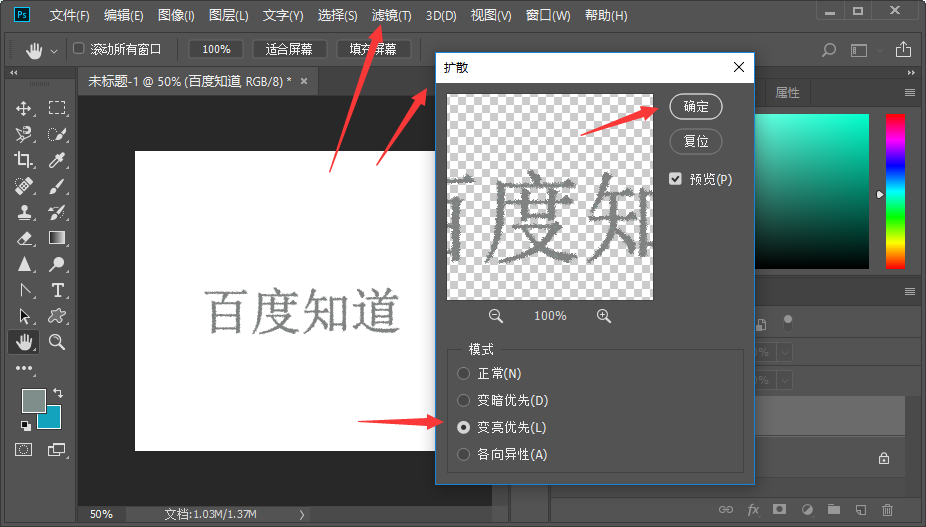The height and width of the screenshot is (527, 926).
Task: Select the Spot Healing Brush tool
Action: [x=24, y=186]
